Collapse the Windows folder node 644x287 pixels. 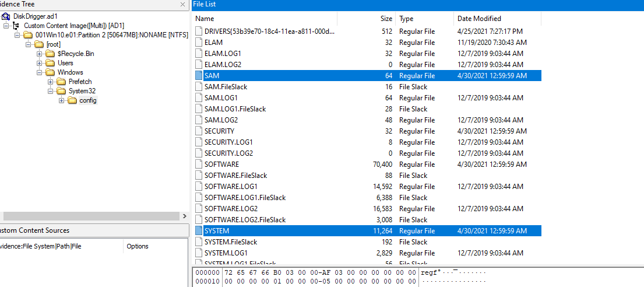[40, 72]
